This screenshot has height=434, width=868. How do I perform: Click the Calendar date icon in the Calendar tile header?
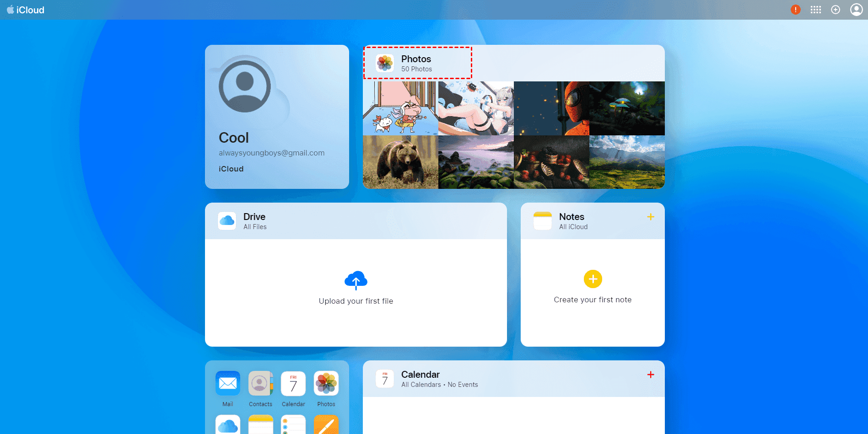(x=385, y=379)
